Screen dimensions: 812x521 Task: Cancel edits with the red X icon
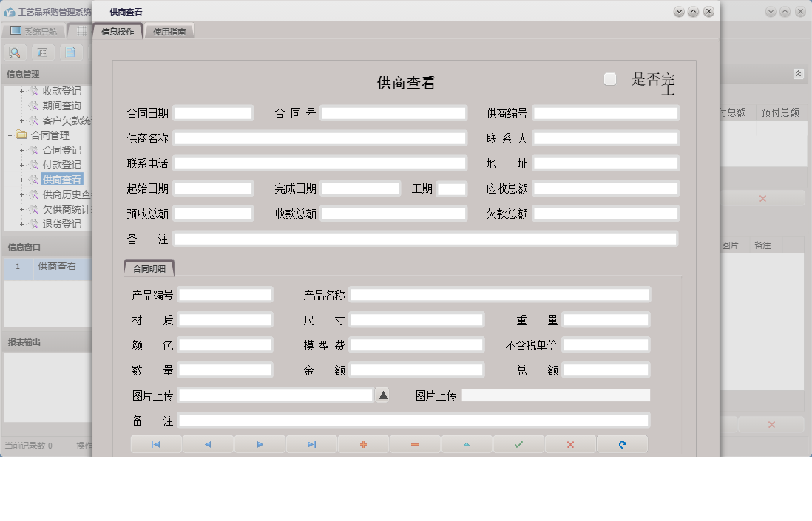[x=570, y=443]
